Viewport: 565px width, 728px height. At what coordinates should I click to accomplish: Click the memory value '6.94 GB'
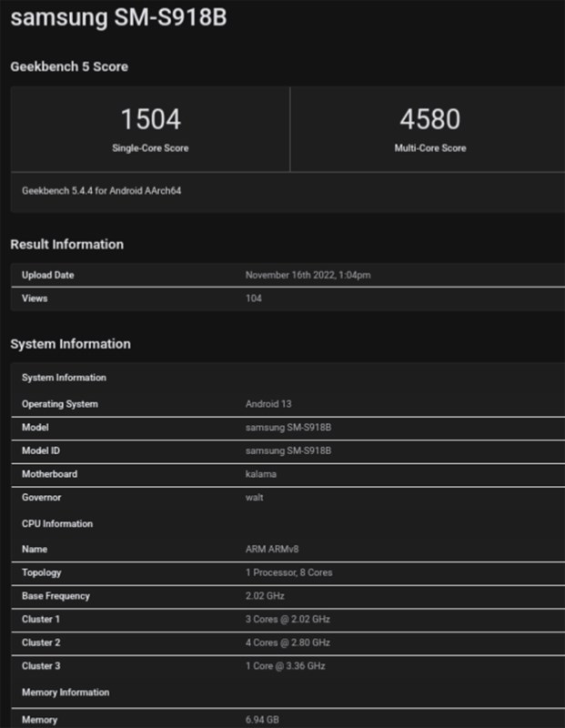pos(262,720)
